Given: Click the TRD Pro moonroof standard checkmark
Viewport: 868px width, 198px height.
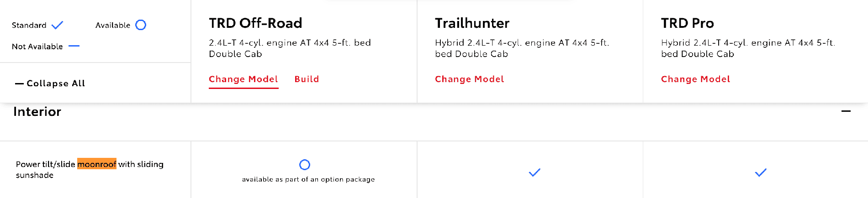Looking at the screenshot, I should [761, 172].
